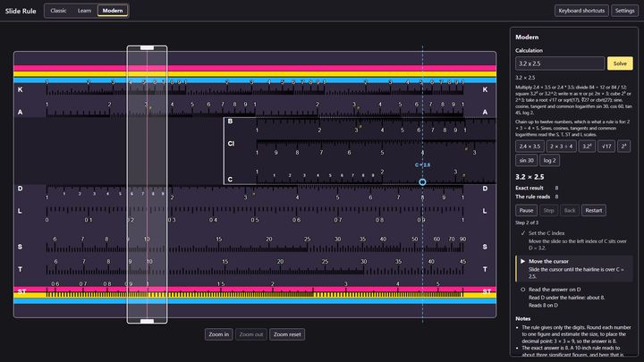Click the Back button
This screenshot has width=644, height=362.
pos(570,210)
